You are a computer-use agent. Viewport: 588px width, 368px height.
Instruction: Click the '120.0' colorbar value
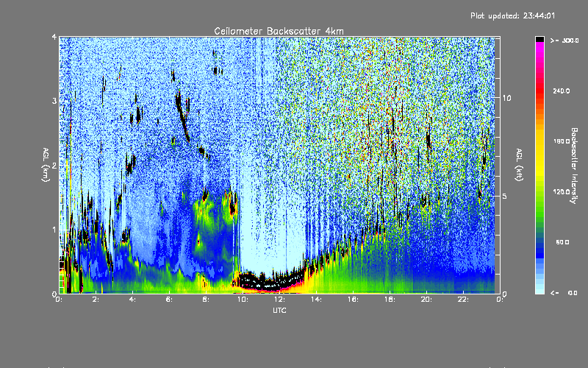coord(562,192)
